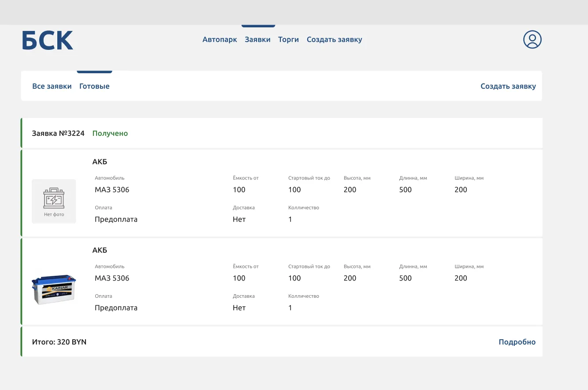Viewport: 588px width, 390px height.
Task: Open the Подробно details link
Action: (517, 342)
